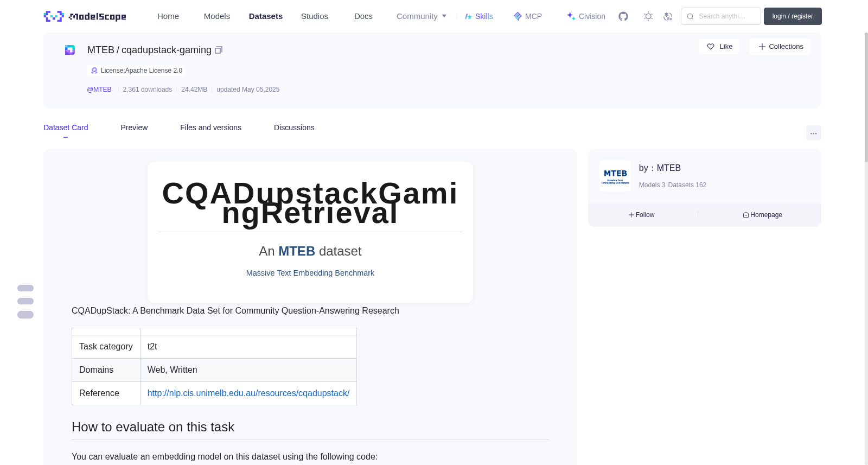The image size is (868, 465).
Task: Click the ModelScope logo
Action: click(x=85, y=16)
